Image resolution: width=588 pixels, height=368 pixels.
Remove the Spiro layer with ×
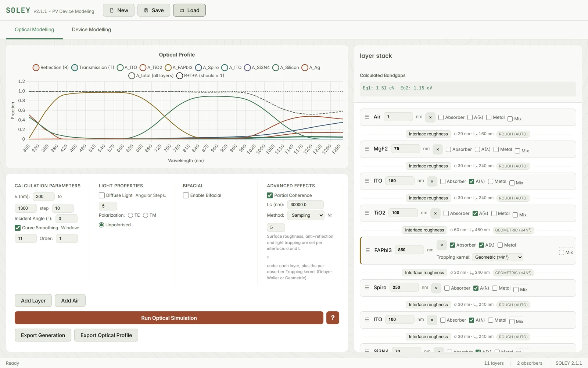[436, 288]
